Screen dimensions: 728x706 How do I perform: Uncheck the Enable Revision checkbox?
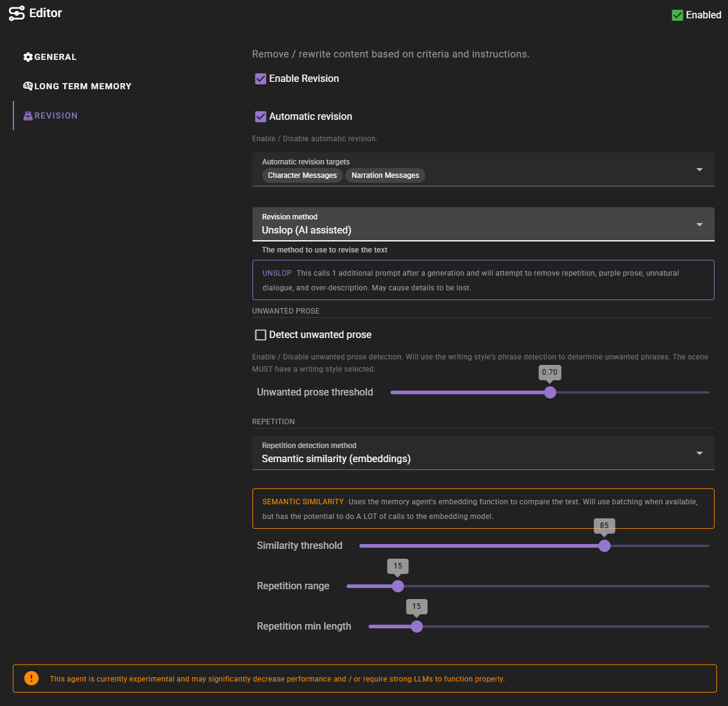tap(261, 79)
